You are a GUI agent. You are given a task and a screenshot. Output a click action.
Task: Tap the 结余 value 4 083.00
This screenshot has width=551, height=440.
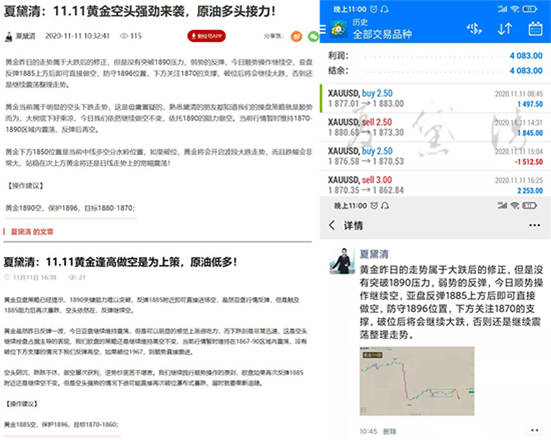click(526, 71)
